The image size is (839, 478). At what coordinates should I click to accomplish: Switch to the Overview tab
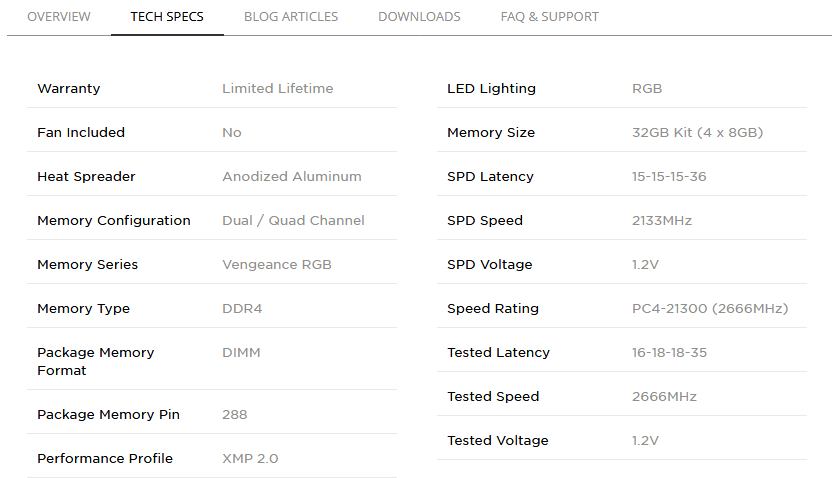59,17
